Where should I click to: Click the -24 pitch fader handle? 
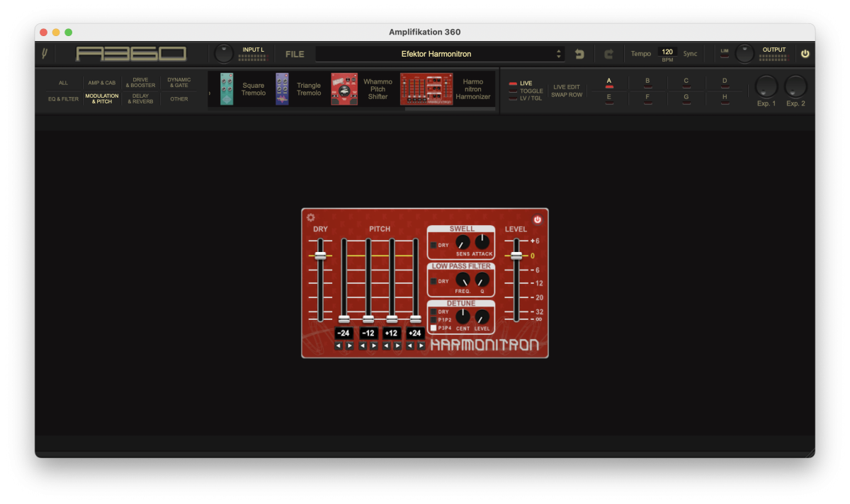(x=344, y=319)
